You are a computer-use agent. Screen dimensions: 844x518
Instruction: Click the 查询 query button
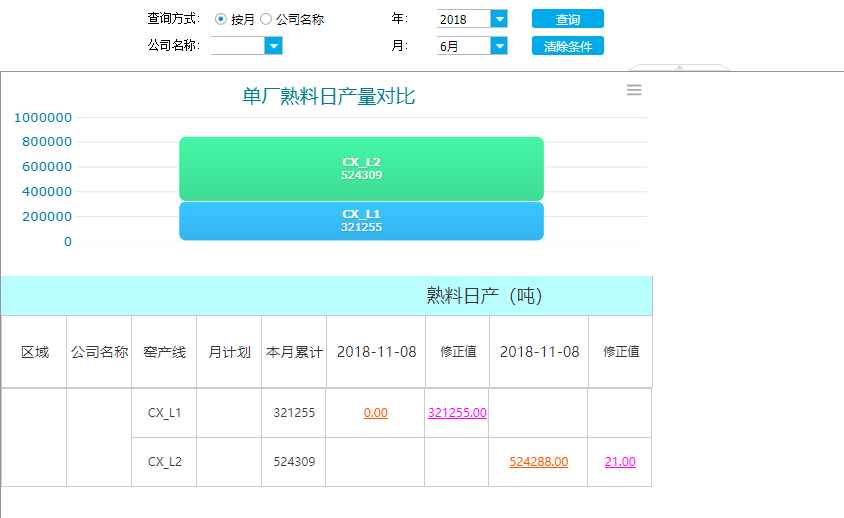567,19
